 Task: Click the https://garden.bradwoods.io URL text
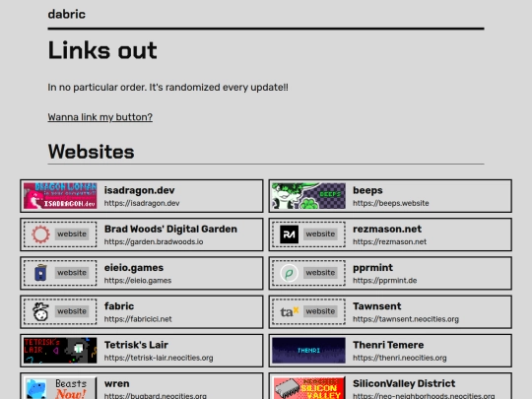point(154,242)
